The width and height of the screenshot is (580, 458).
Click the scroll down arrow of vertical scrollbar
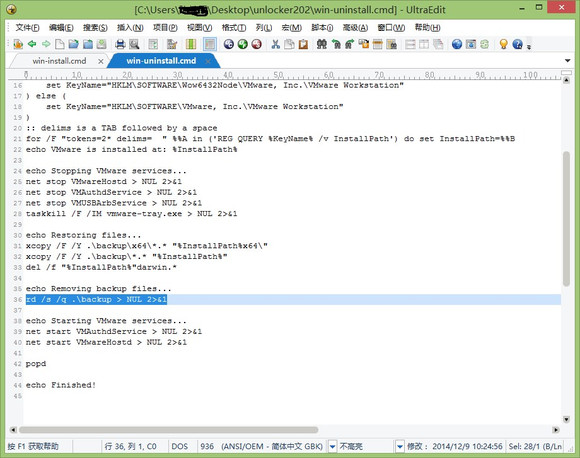pyautogui.click(x=566, y=419)
